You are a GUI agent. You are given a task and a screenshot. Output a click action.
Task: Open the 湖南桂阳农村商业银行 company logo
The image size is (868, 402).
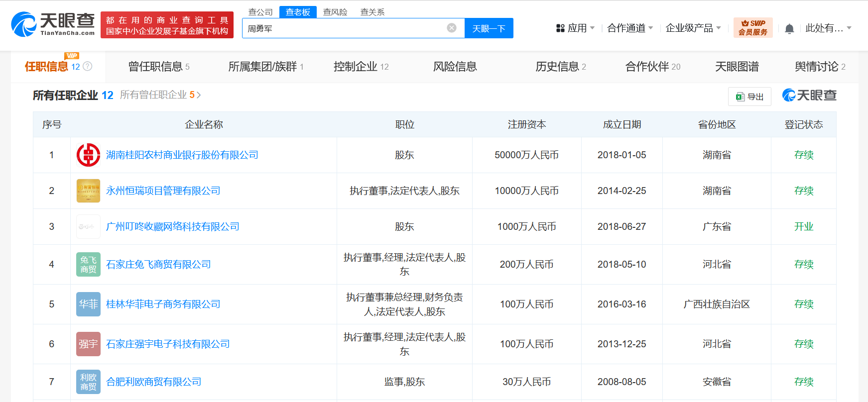pos(88,155)
